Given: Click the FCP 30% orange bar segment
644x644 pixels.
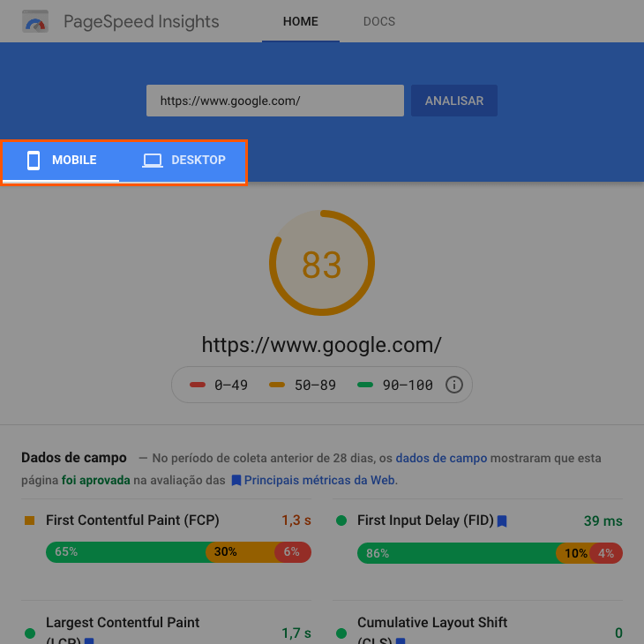Looking at the screenshot, I should coord(240,552).
